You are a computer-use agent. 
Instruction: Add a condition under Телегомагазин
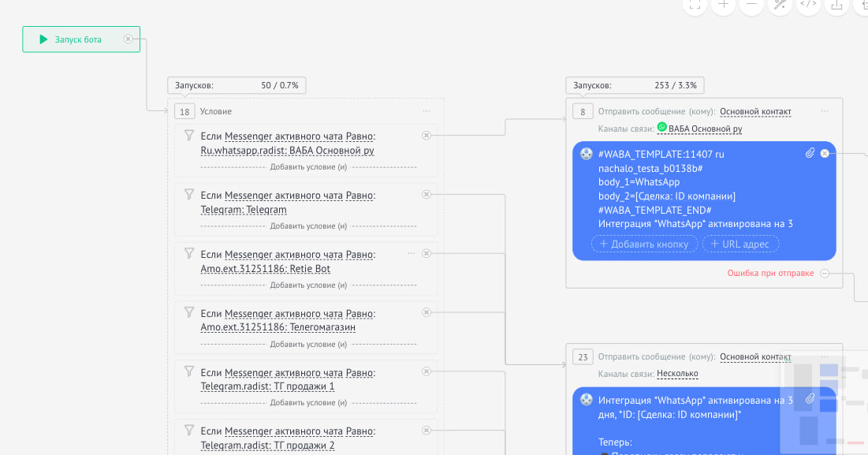click(x=308, y=345)
